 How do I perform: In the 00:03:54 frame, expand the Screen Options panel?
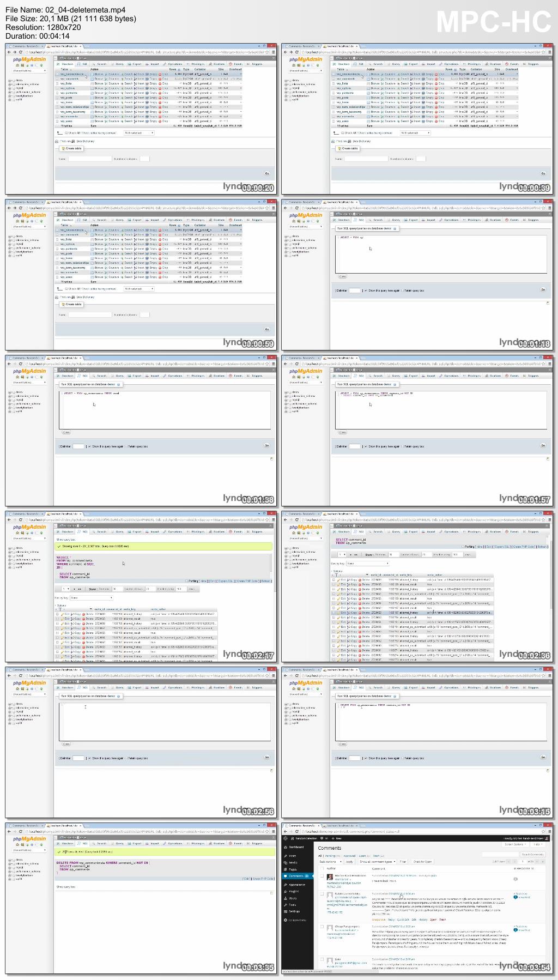(514, 844)
